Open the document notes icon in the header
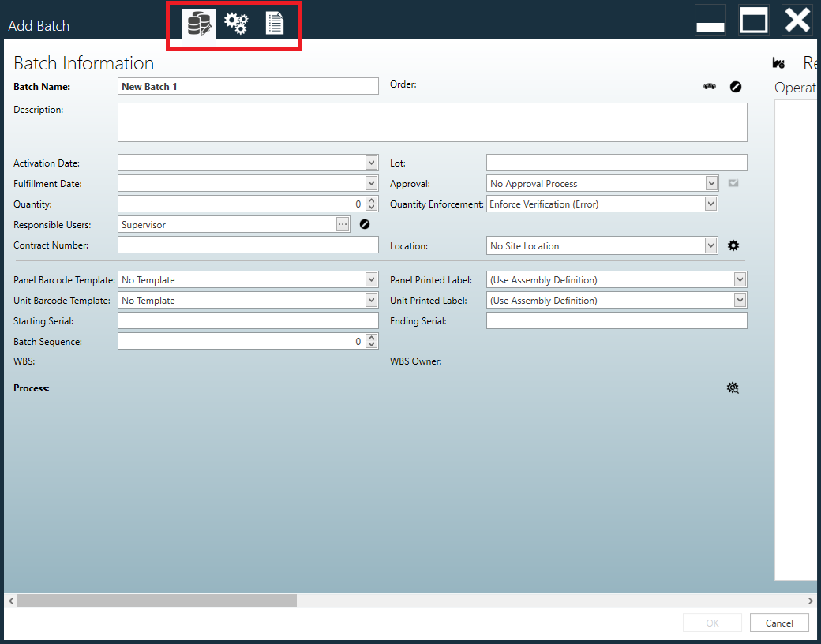Screen dimensions: 821x644 coord(274,24)
